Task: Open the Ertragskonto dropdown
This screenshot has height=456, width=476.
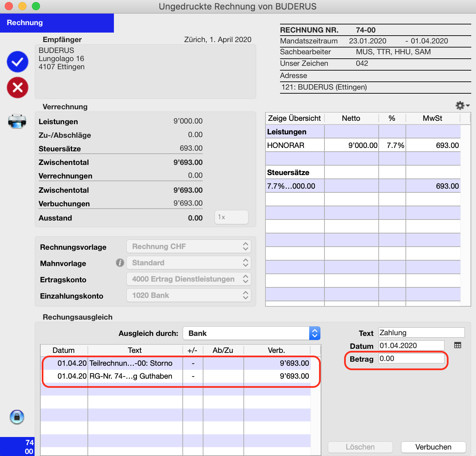Action: 189,279
